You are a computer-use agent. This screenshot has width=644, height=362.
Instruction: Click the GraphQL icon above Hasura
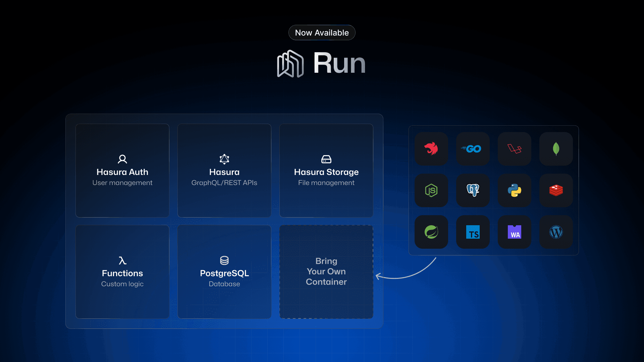pos(224,159)
